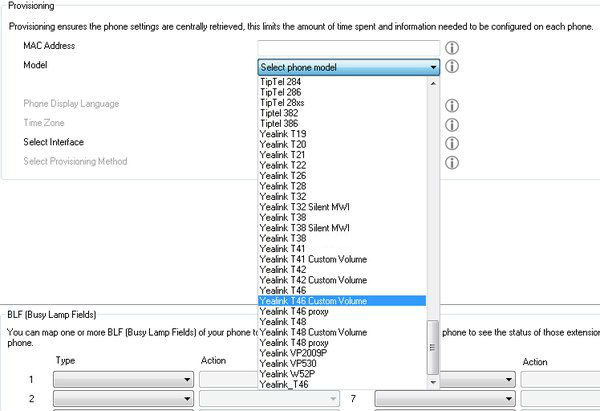Select Yealink T48 proxy from list
The height and width of the screenshot is (411, 600).
296,343
